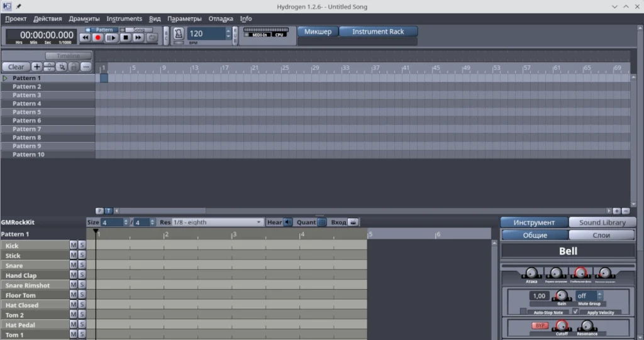644x340 pixels.
Task: Toggle the pattern lock icon
Action: [74, 67]
